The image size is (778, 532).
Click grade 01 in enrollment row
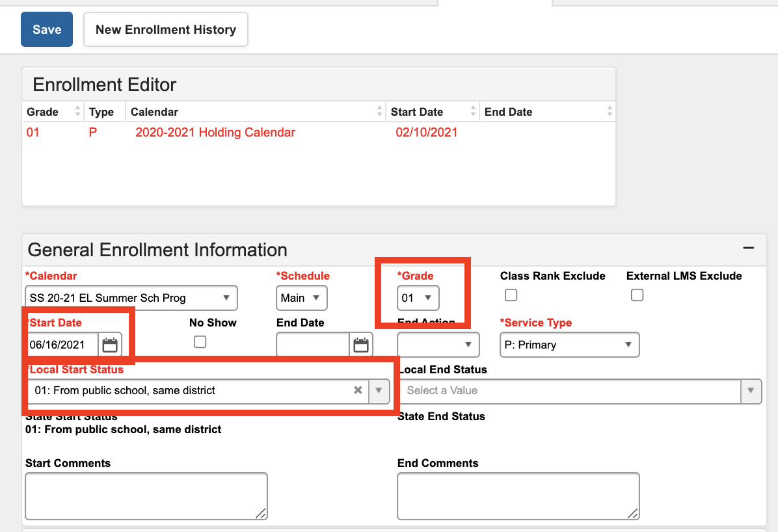coord(33,133)
